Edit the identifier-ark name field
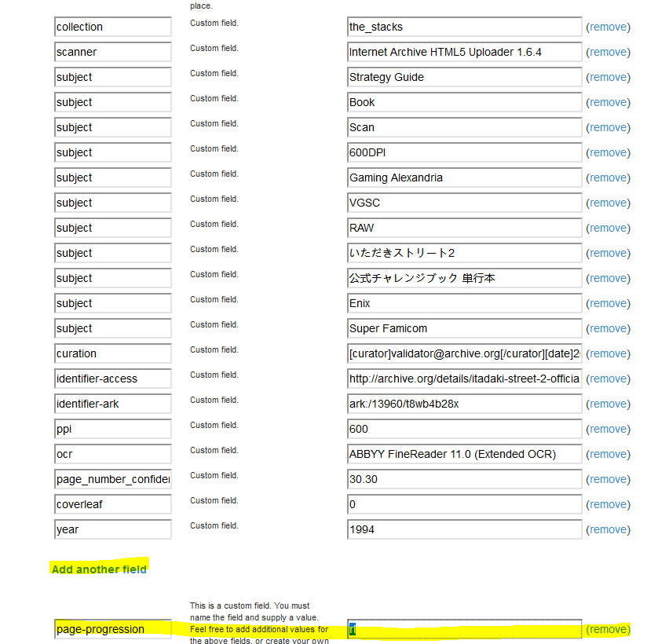The image size is (647, 644). click(113, 404)
